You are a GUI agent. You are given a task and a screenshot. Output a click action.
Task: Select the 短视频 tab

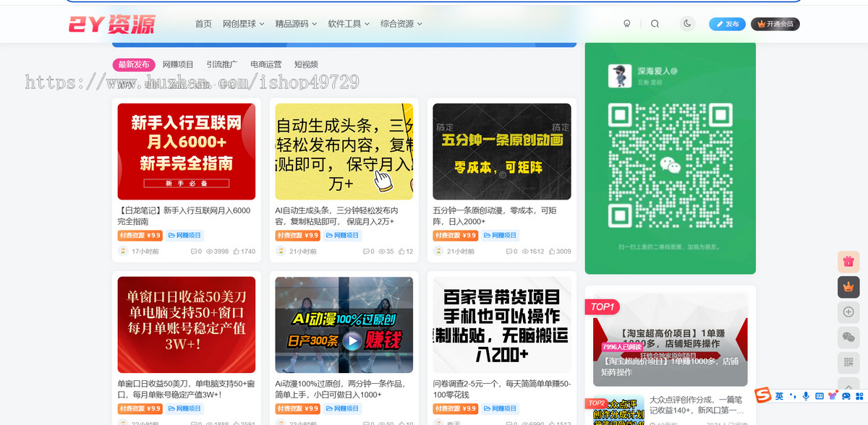click(x=306, y=64)
